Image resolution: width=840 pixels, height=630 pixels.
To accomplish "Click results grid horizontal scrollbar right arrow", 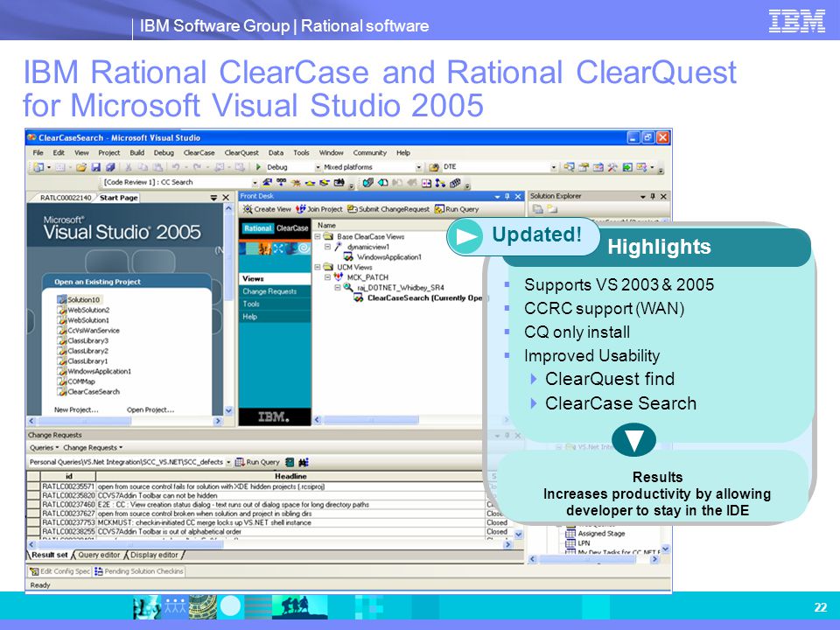I will click(507, 545).
